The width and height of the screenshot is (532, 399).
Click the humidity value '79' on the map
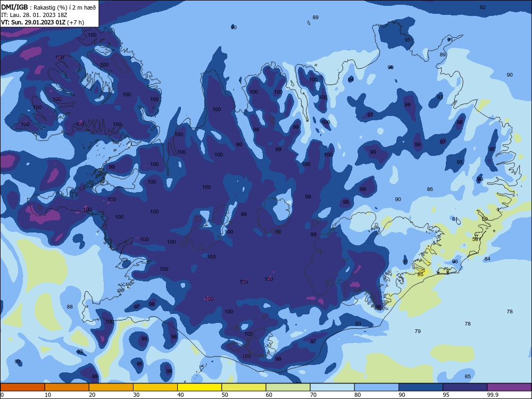pyautogui.click(x=418, y=331)
